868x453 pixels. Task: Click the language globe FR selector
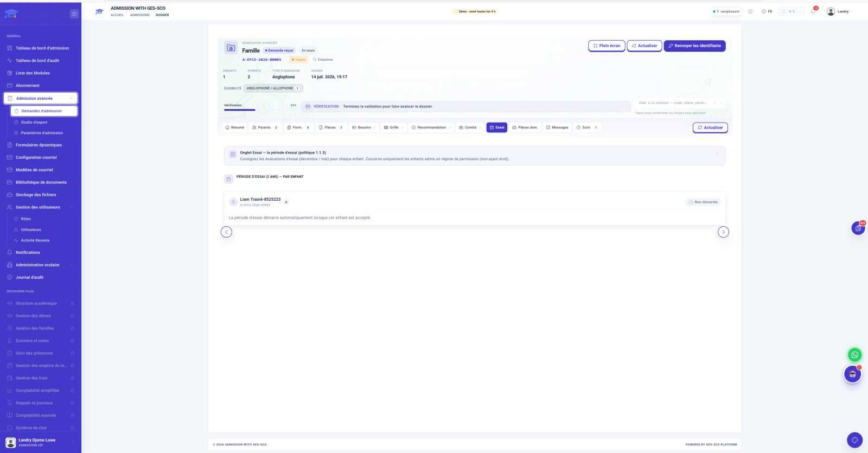coord(767,11)
